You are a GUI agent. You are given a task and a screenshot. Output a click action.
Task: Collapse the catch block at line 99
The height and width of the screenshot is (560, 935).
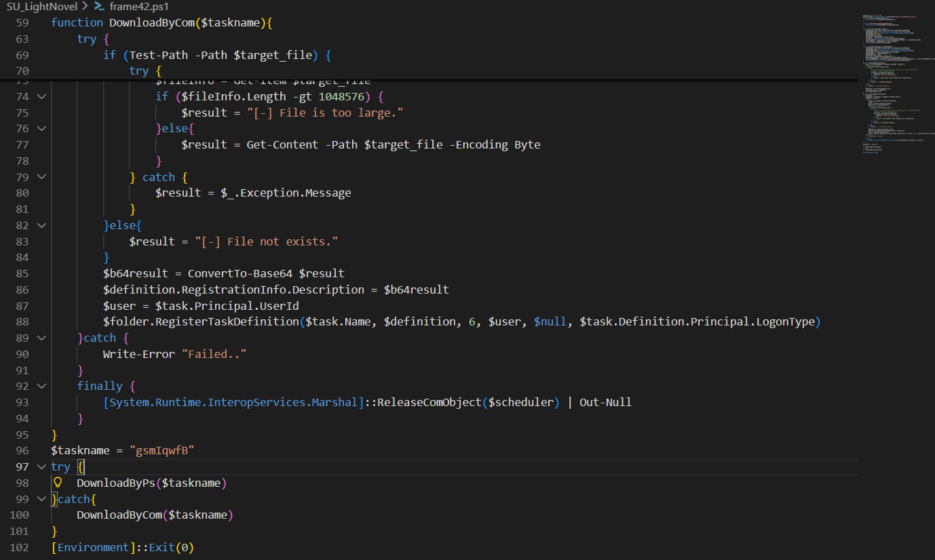[41, 499]
